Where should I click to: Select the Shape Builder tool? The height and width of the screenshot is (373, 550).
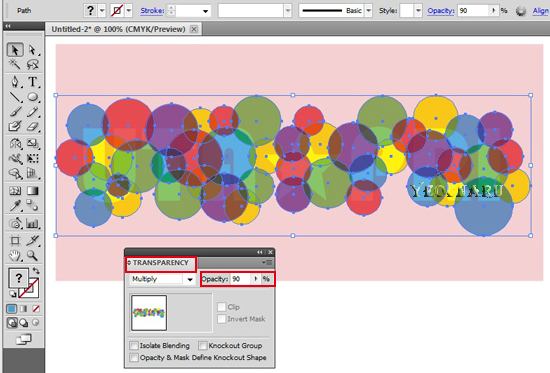click(x=15, y=173)
